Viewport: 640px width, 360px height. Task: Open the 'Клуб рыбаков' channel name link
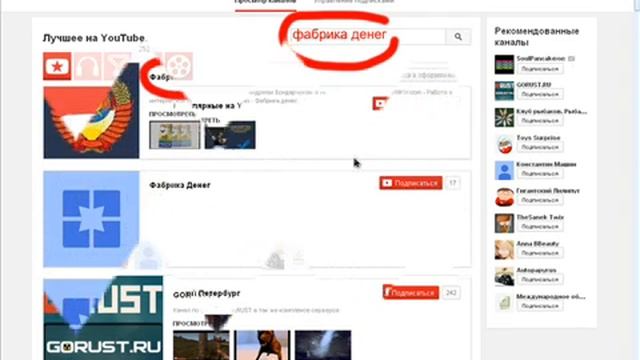[x=552, y=111]
